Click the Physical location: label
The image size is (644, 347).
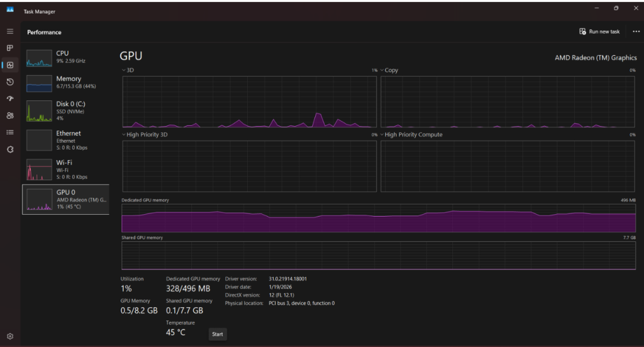244,304
